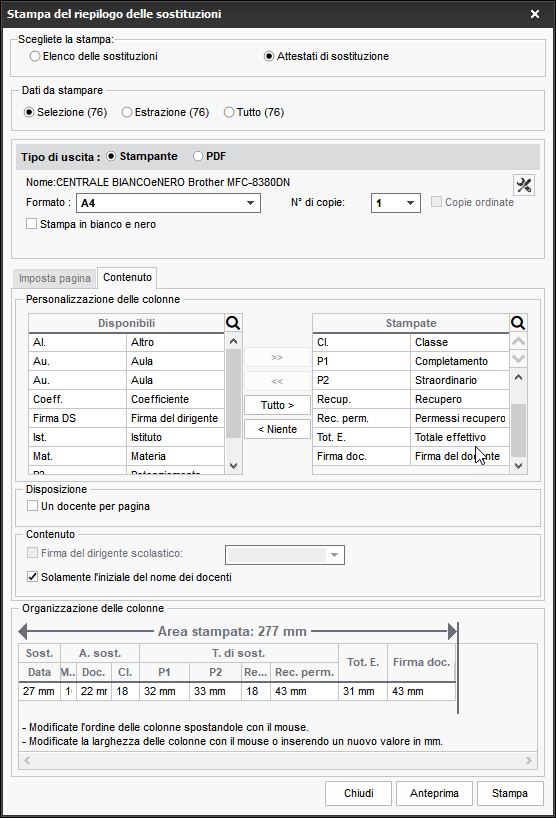Click Stampate list scrollbar thumb

point(518,430)
